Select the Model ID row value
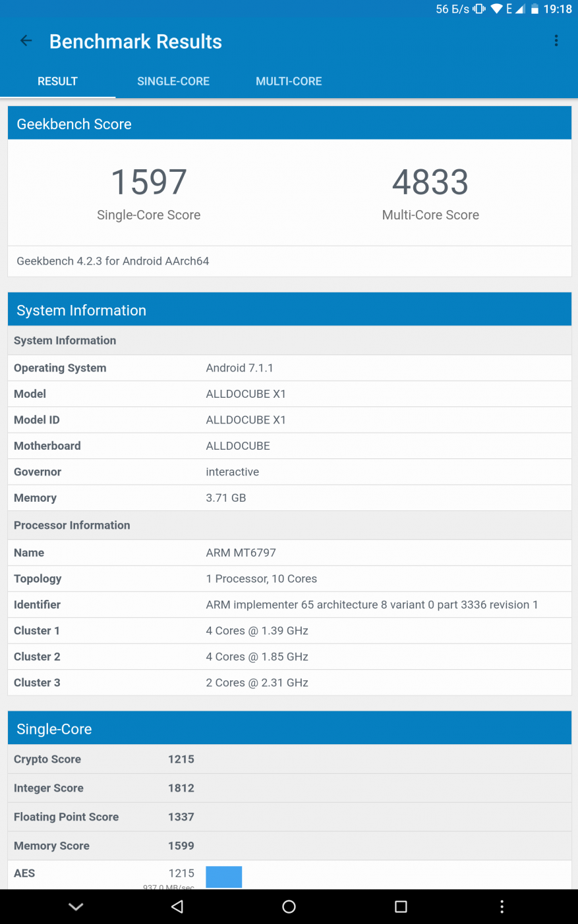 tap(246, 420)
